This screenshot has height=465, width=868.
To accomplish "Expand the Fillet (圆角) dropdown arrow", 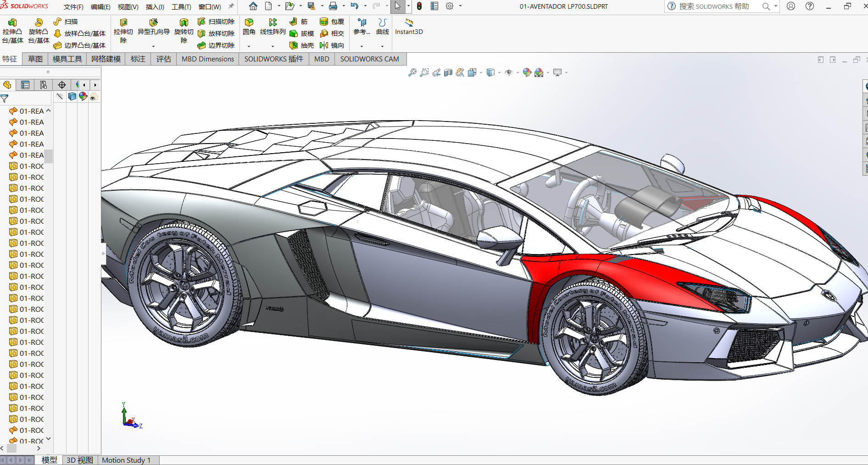I will [249, 46].
